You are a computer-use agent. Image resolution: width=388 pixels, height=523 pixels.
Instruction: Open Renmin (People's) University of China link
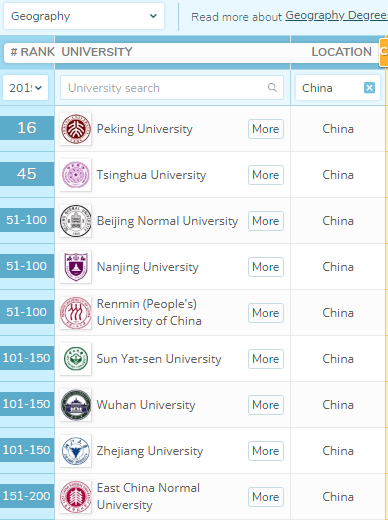(x=149, y=313)
